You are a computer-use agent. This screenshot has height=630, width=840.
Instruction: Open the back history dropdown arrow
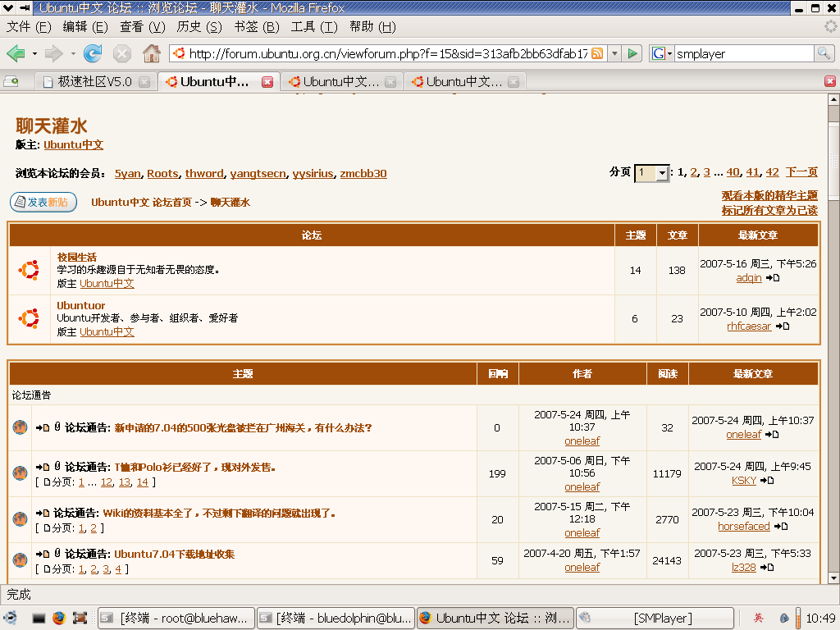34,53
